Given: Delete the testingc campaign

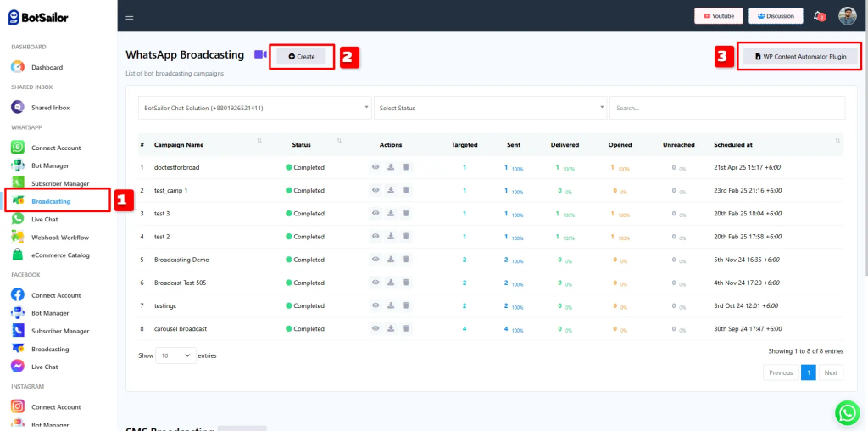Looking at the screenshot, I should coord(406,305).
